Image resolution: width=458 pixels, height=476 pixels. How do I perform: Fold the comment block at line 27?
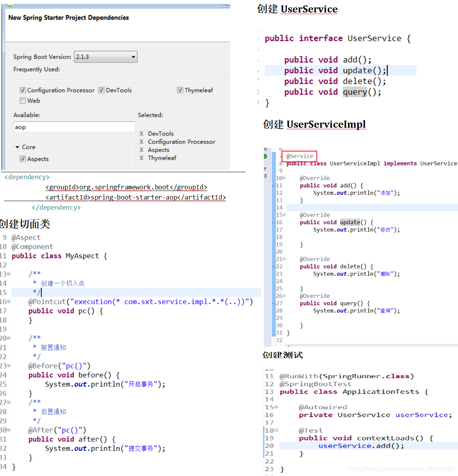9,402
